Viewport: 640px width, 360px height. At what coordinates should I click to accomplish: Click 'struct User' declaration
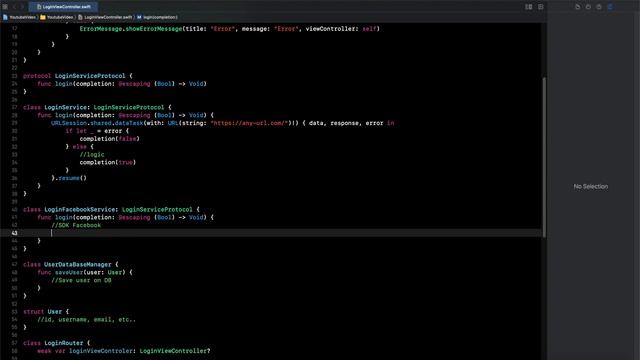tap(46, 312)
